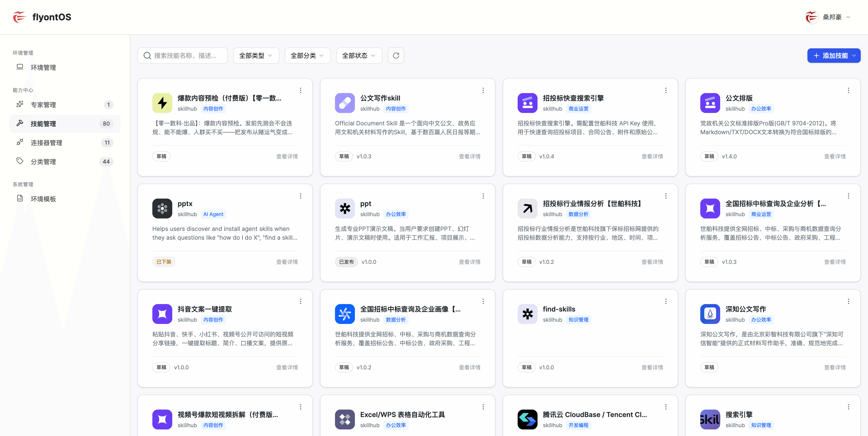View details of pptx skill
The width and height of the screenshot is (868, 436).
(x=287, y=262)
